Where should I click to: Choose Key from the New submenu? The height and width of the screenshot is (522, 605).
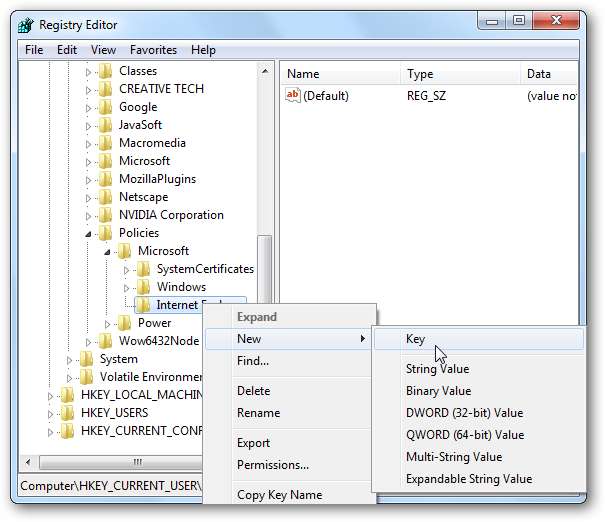[415, 339]
